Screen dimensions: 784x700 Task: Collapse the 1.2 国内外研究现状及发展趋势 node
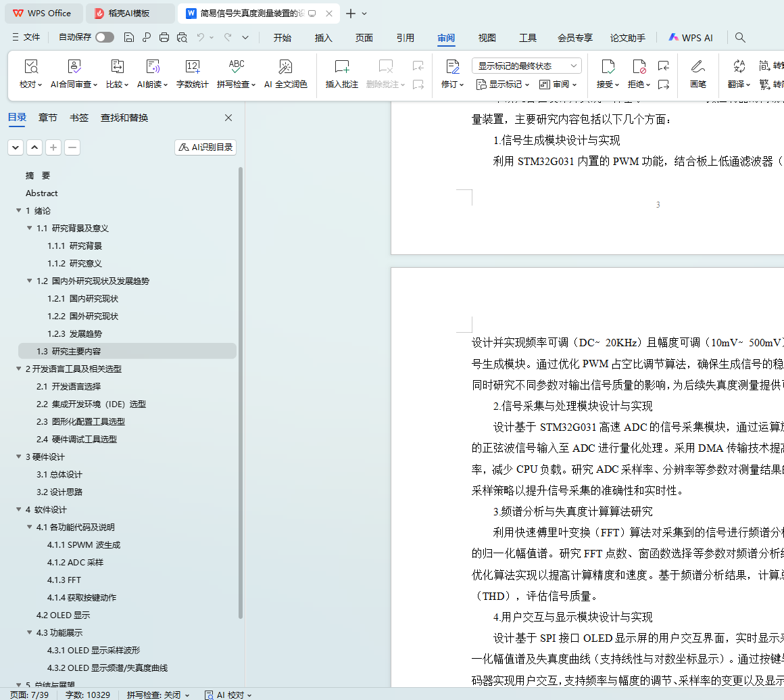click(x=30, y=281)
